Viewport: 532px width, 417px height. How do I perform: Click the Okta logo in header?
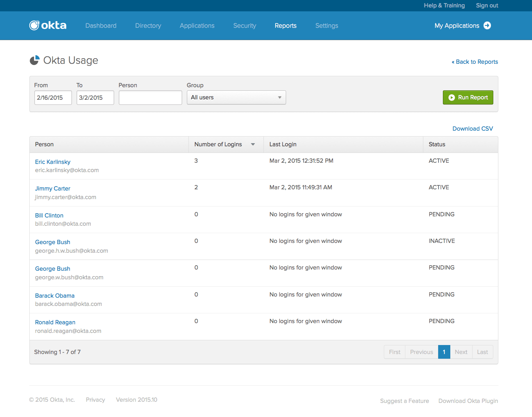[x=48, y=25]
